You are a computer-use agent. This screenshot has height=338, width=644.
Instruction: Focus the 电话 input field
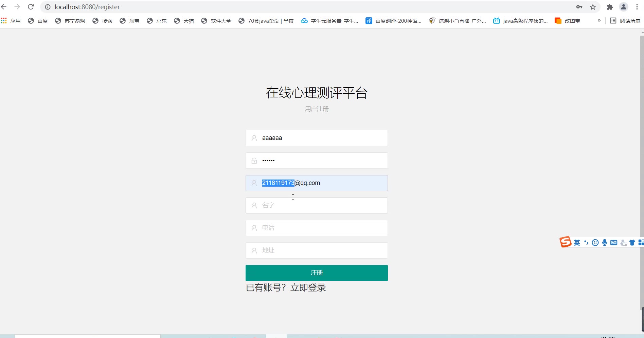pyautogui.click(x=317, y=228)
